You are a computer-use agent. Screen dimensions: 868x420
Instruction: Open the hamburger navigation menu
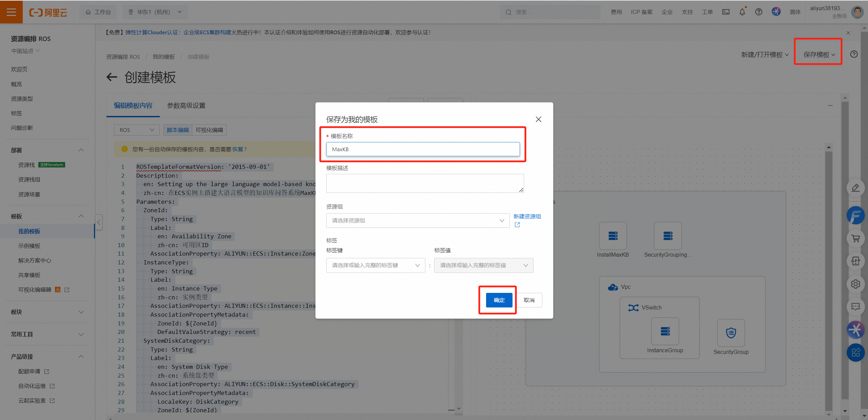(x=11, y=12)
